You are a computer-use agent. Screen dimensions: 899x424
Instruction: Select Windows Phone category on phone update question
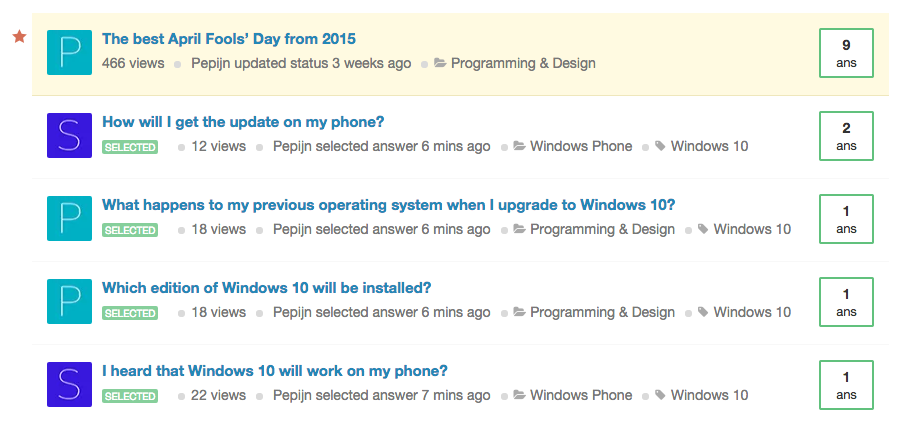pyautogui.click(x=581, y=146)
